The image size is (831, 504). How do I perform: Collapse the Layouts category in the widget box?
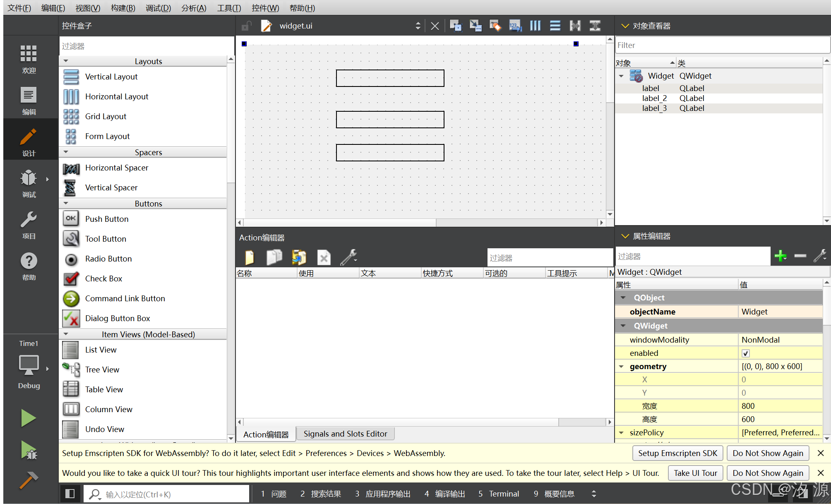(66, 61)
